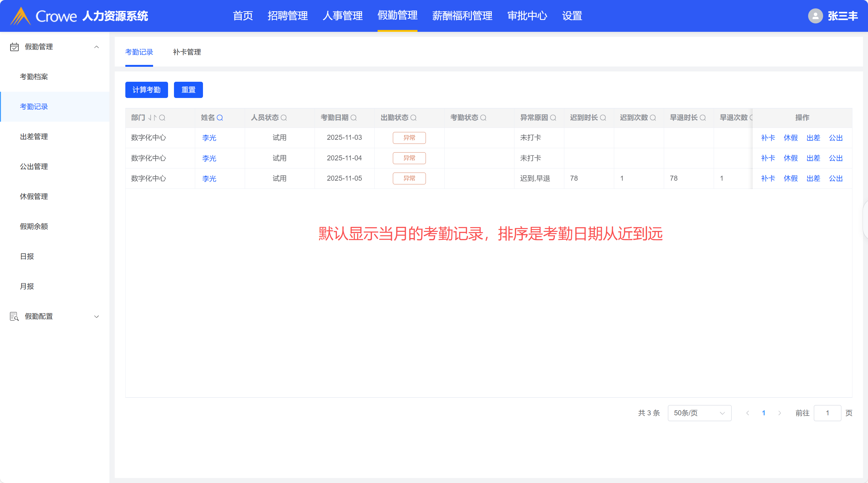Click search icon next to 考勤日期 header
Viewport: 868px width, 483px height.
click(x=354, y=118)
